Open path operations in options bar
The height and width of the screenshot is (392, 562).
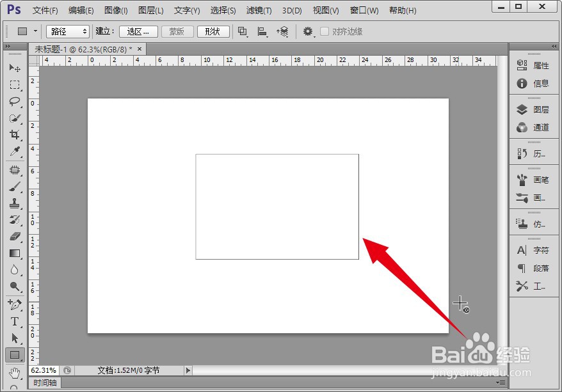pos(243,32)
